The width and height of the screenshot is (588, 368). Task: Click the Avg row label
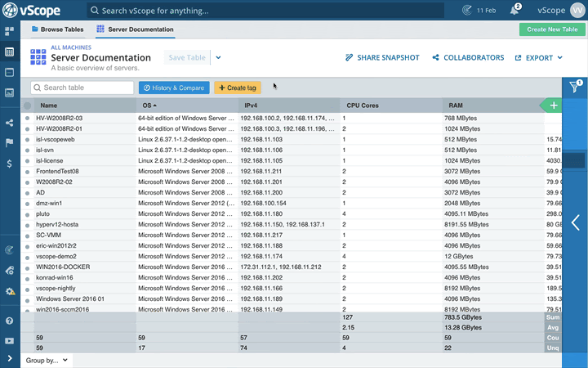[553, 327]
